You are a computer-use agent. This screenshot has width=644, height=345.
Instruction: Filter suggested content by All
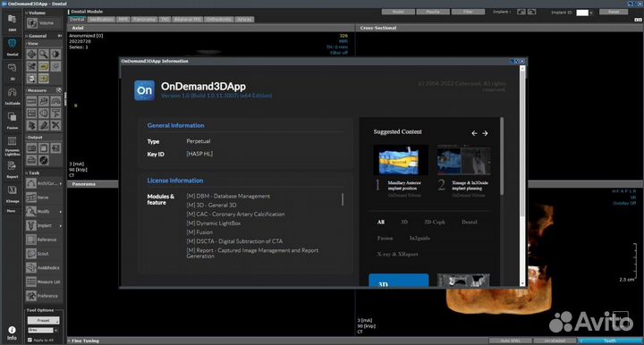coord(381,222)
